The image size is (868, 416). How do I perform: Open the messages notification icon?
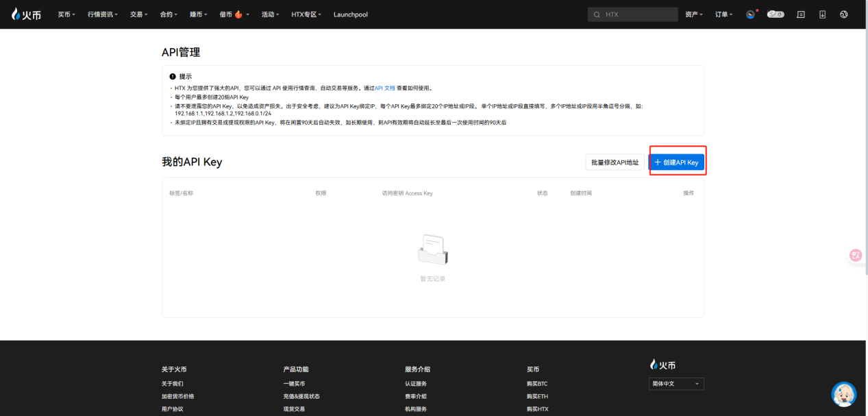[801, 14]
